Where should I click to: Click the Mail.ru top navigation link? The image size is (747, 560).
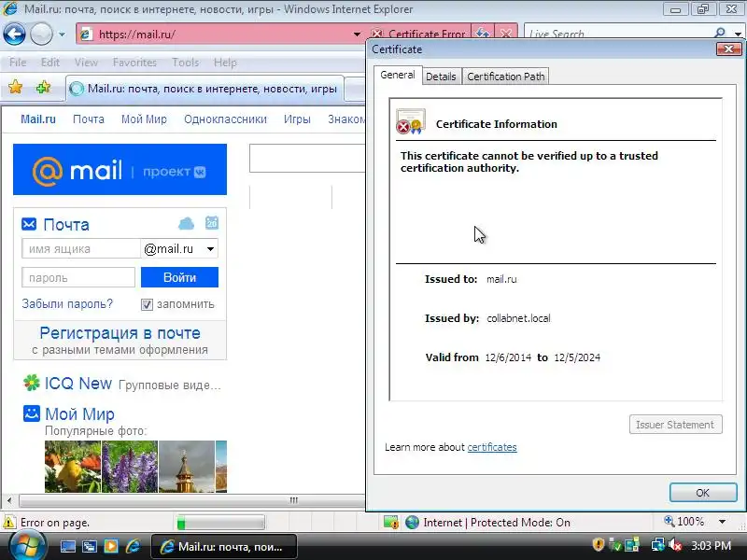coord(38,119)
